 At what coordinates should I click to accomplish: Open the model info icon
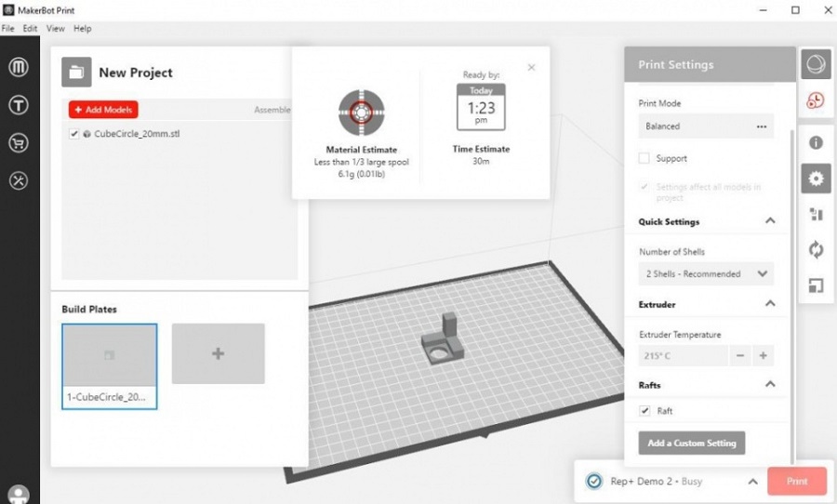[816, 142]
